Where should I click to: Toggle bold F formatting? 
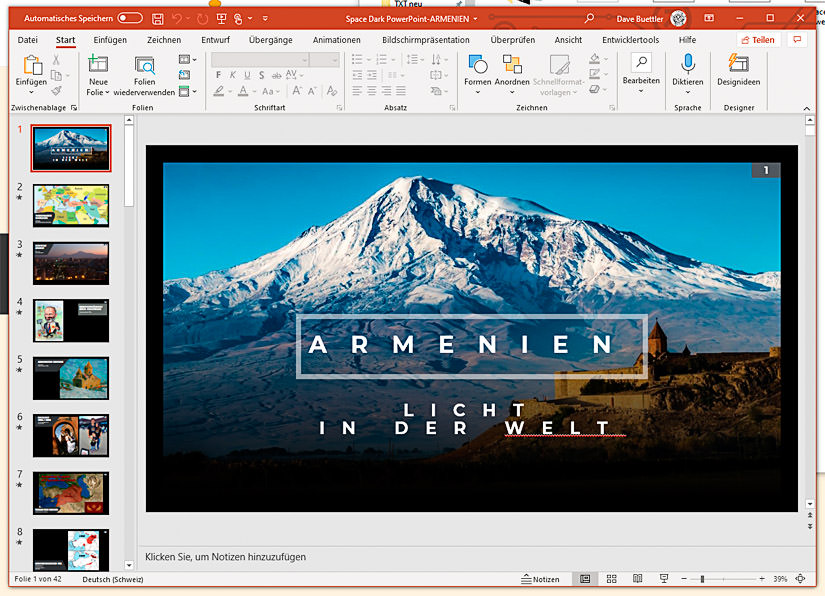(x=218, y=75)
